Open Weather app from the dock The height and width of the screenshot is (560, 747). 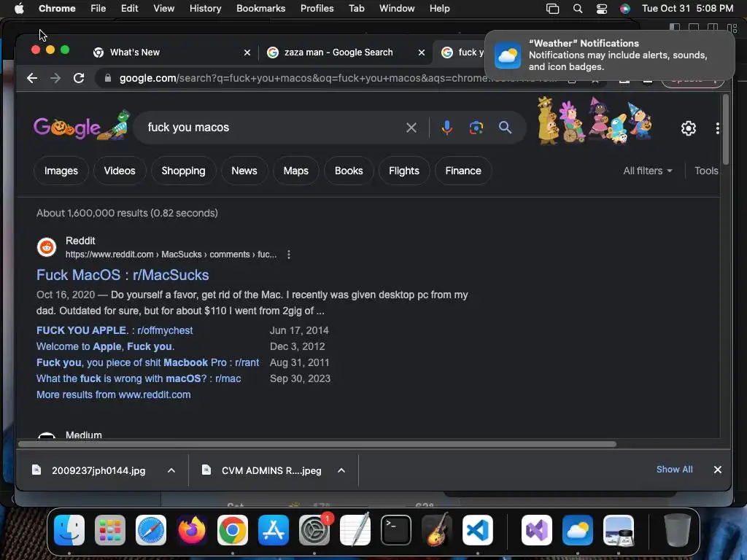(578, 530)
